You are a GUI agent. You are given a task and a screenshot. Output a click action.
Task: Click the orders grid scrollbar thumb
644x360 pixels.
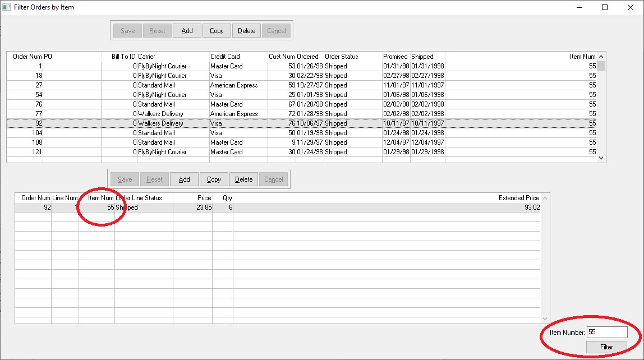601,66
